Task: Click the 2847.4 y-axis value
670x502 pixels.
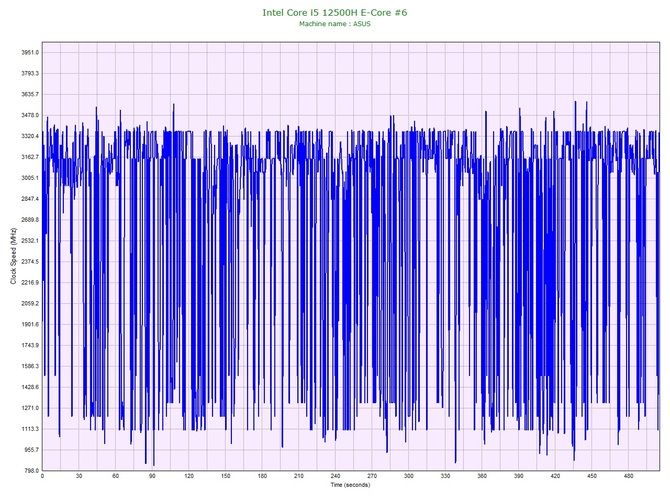Action: click(30, 199)
